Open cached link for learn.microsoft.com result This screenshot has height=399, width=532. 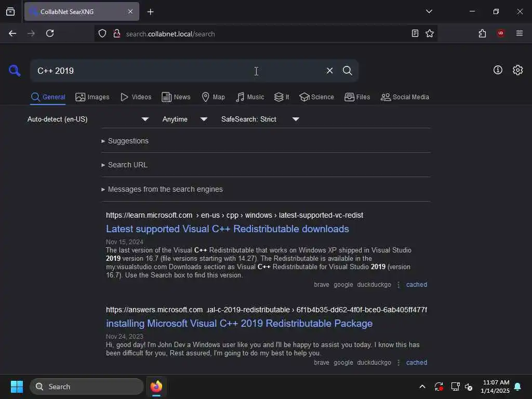pos(417,285)
